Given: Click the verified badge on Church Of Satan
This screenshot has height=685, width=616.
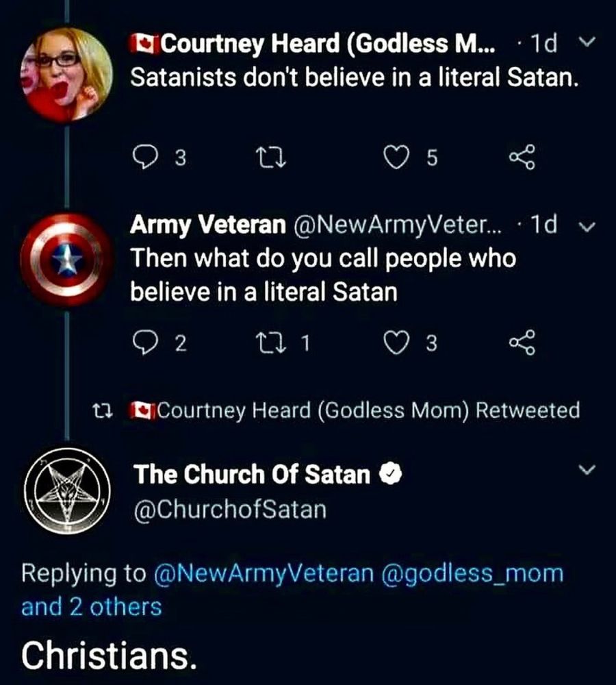Looking at the screenshot, I should (x=389, y=474).
